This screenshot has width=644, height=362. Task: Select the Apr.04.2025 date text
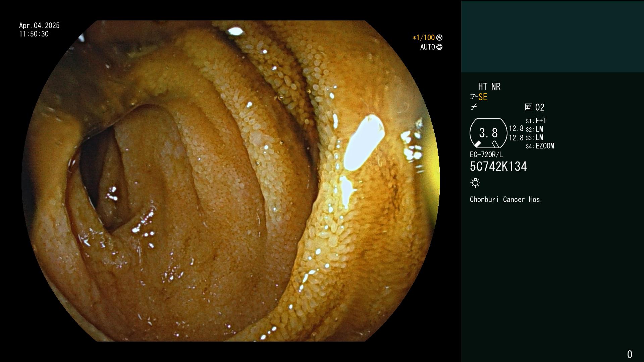point(39,26)
